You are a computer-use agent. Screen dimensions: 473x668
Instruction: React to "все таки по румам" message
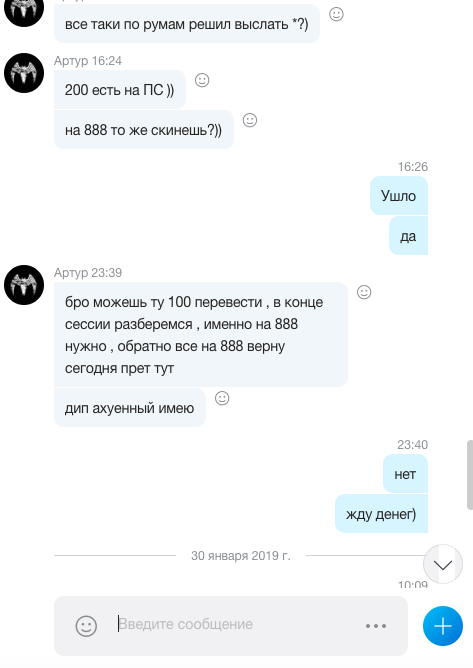(x=336, y=14)
